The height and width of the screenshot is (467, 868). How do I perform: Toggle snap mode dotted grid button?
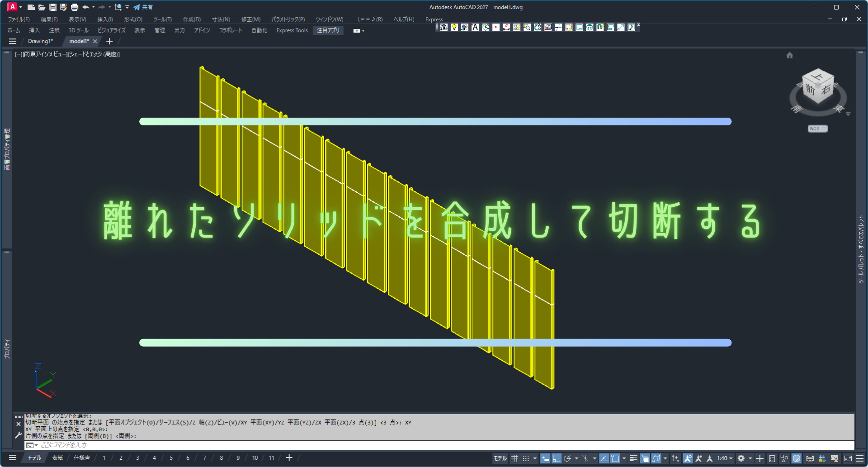526,458
